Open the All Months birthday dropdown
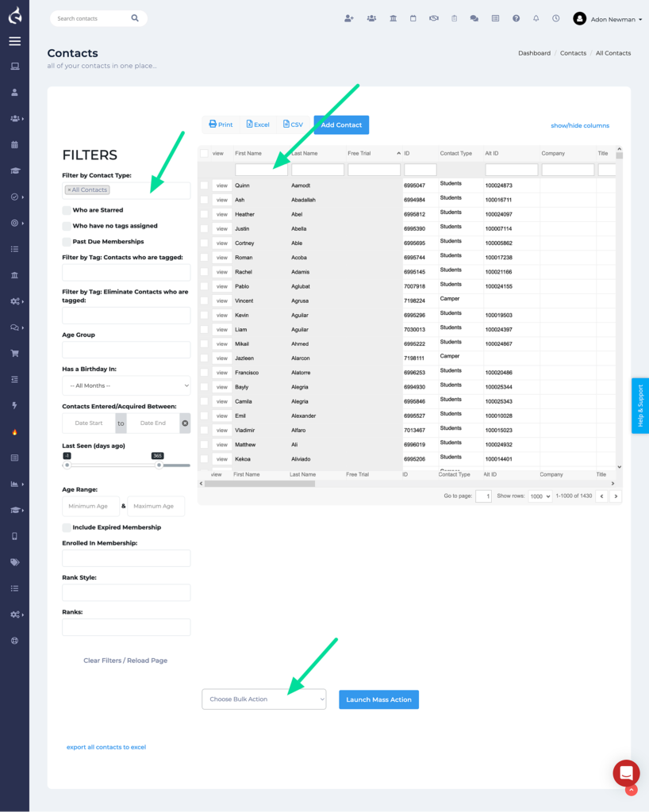Image resolution: width=649 pixels, height=812 pixels. [x=125, y=385]
